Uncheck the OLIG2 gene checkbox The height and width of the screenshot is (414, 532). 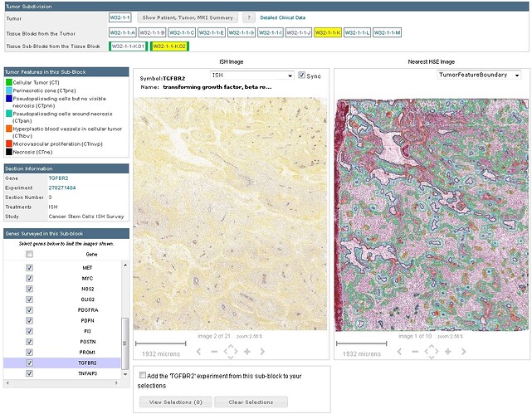tap(30, 300)
